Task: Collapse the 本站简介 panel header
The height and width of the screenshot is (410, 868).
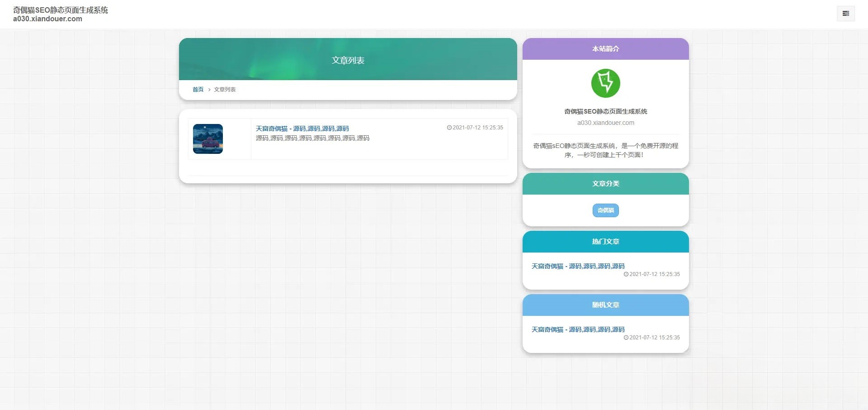Action: (605, 49)
